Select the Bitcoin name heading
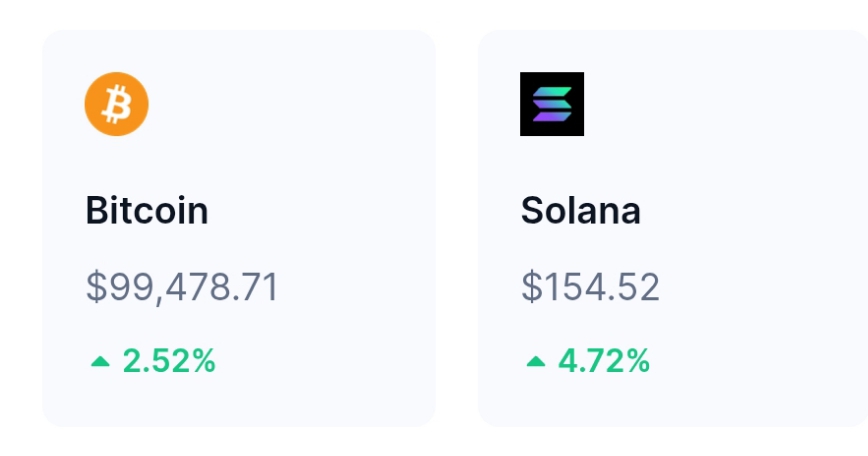This screenshot has width=868, height=456. pyautogui.click(x=147, y=210)
